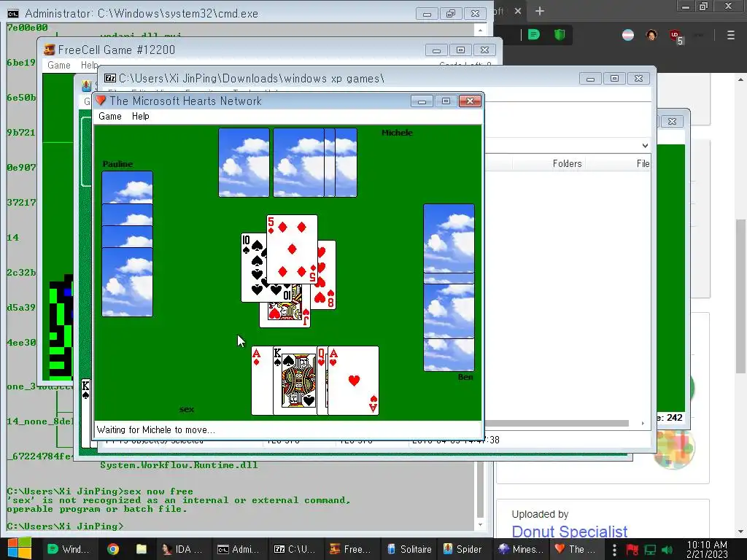Click browser page scrollbar down arrow
The height and width of the screenshot is (560, 747).
741,532
